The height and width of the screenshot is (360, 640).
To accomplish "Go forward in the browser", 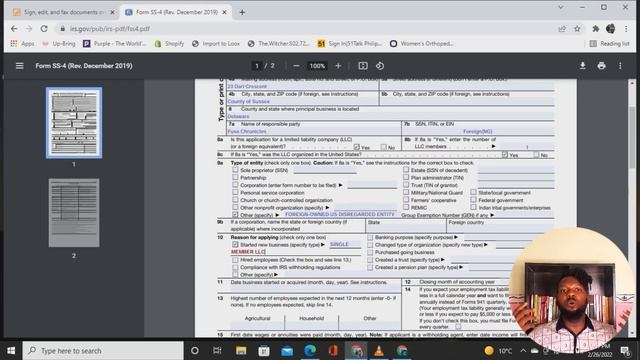I will [x=29, y=29].
